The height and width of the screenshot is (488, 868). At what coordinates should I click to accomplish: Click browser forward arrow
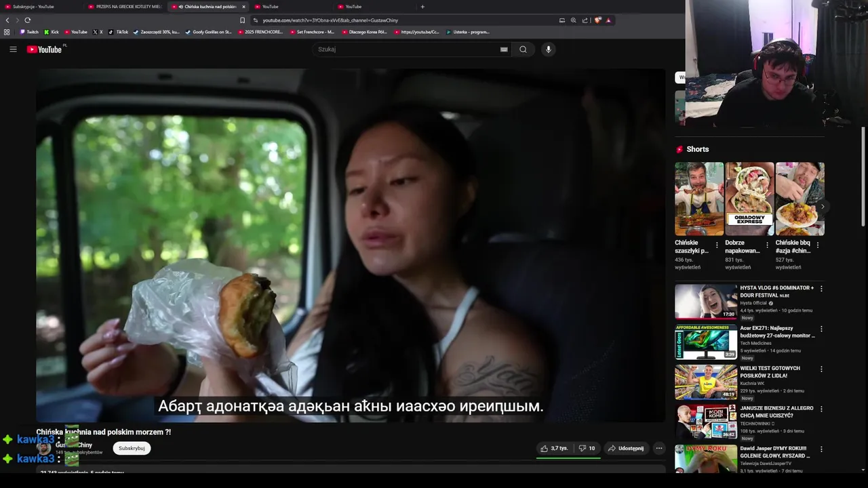click(x=17, y=20)
